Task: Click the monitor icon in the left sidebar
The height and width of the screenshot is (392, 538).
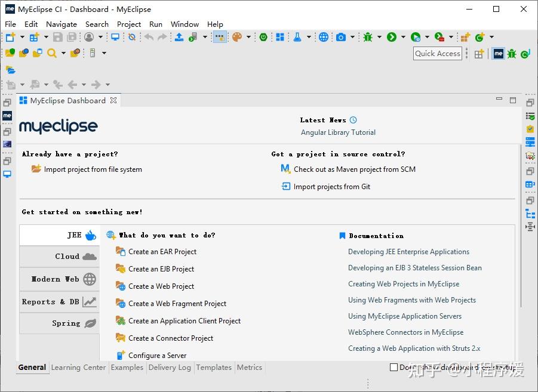Action: (7, 174)
